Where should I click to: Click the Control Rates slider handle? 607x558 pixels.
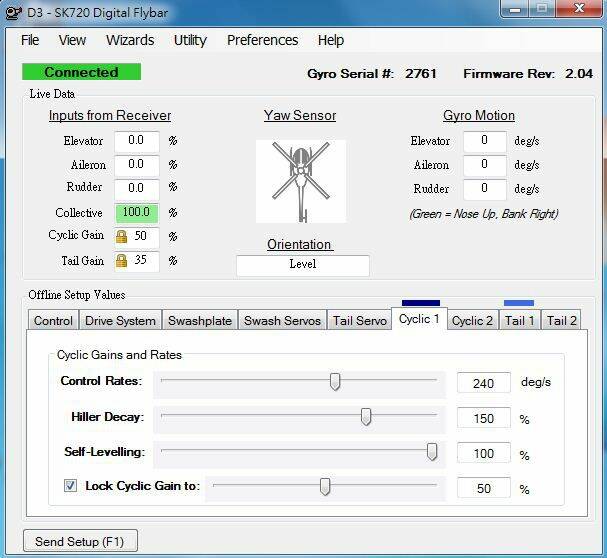[335, 382]
